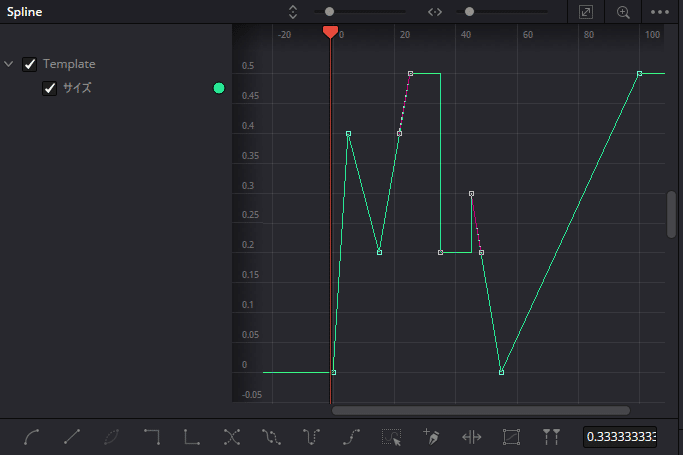Click the vertical zoom arrows icon
Screen dimensions: 683x455
[x=293, y=12]
